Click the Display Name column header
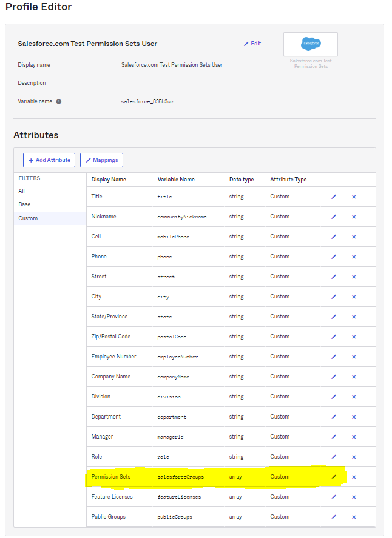Viewport: 392px width, 538px height. coord(109,180)
